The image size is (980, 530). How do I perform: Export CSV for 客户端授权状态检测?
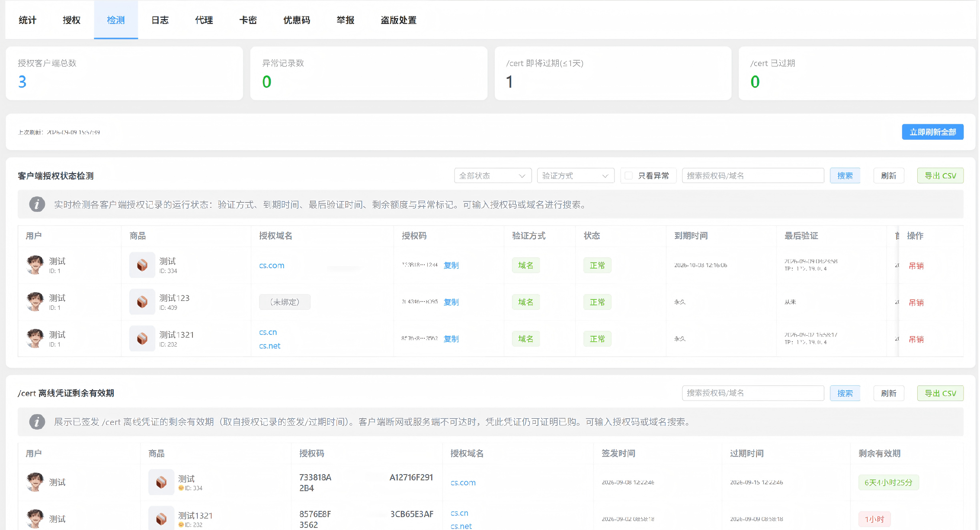coord(940,176)
